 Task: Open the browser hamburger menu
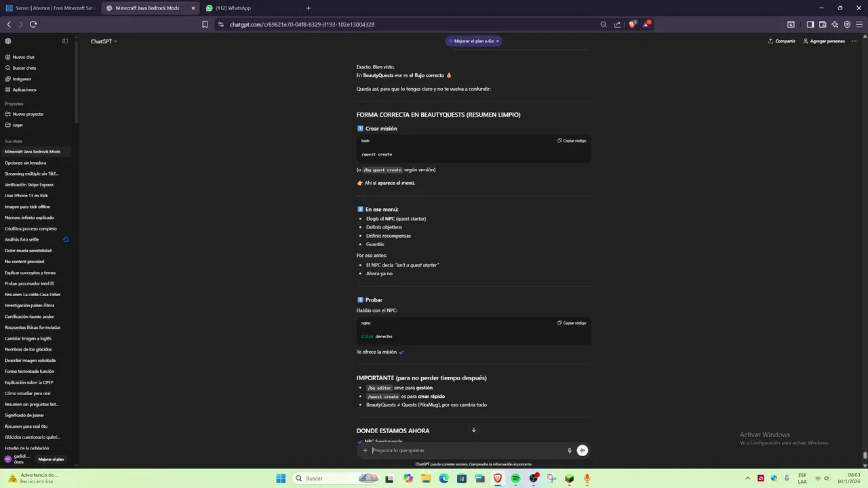[859, 24]
